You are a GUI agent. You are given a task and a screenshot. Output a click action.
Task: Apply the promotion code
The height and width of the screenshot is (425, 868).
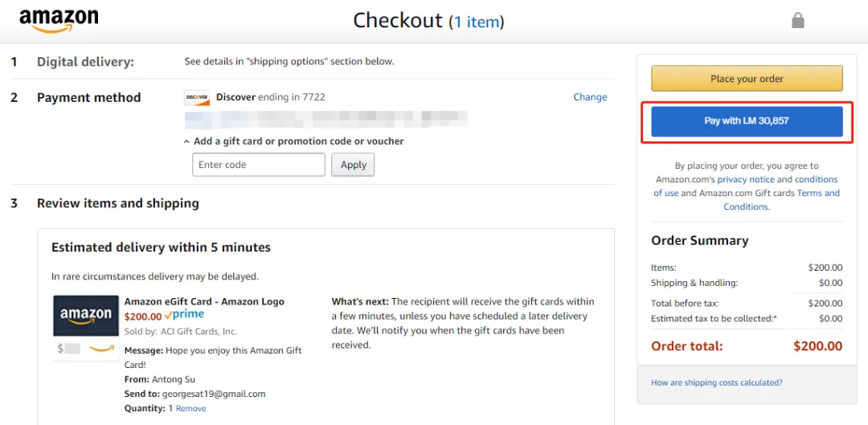click(x=353, y=165)
